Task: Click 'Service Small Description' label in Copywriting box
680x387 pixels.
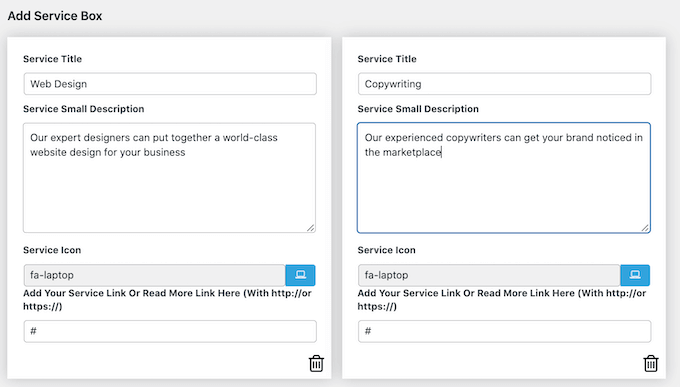Action: [x=418, y=109]
